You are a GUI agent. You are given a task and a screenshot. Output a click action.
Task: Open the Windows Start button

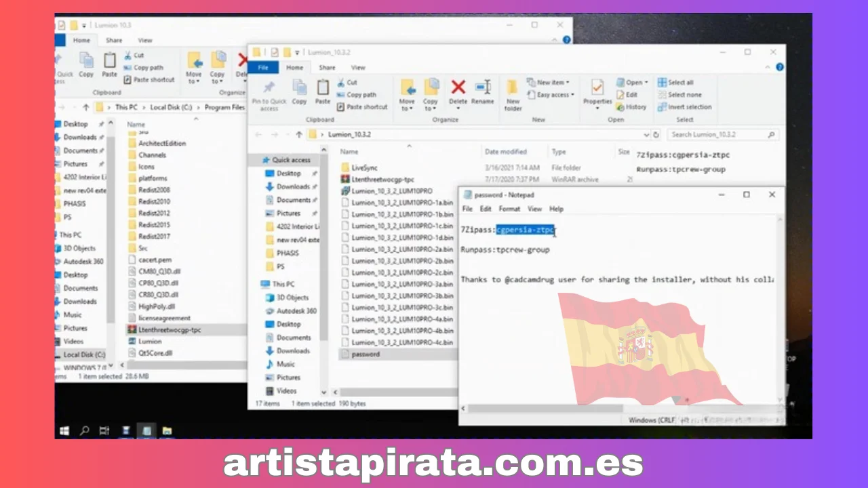65,430
